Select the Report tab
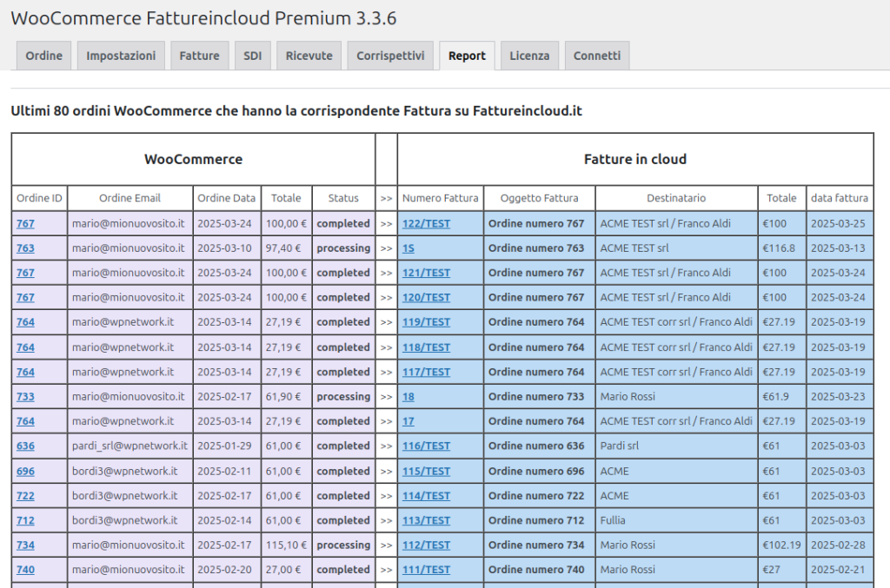 click(x=467, y=56)
